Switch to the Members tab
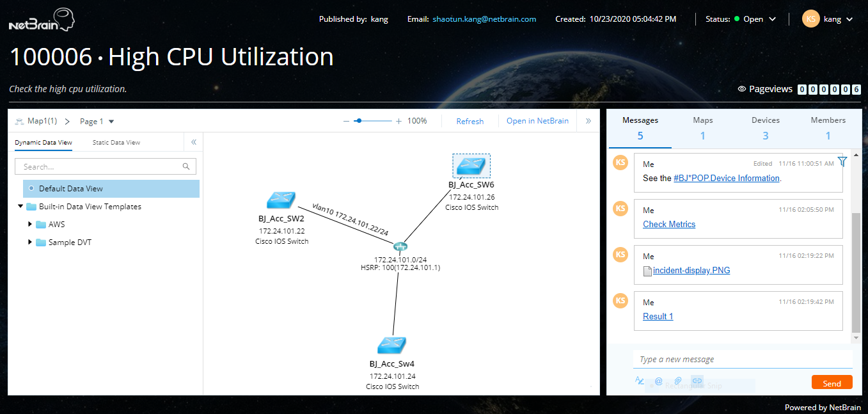Image resolution: width=868 pixels, height=414 pixels. pos(828,128)
